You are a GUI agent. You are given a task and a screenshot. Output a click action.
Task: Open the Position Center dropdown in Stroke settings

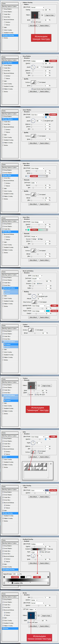(x=34, y=600)
